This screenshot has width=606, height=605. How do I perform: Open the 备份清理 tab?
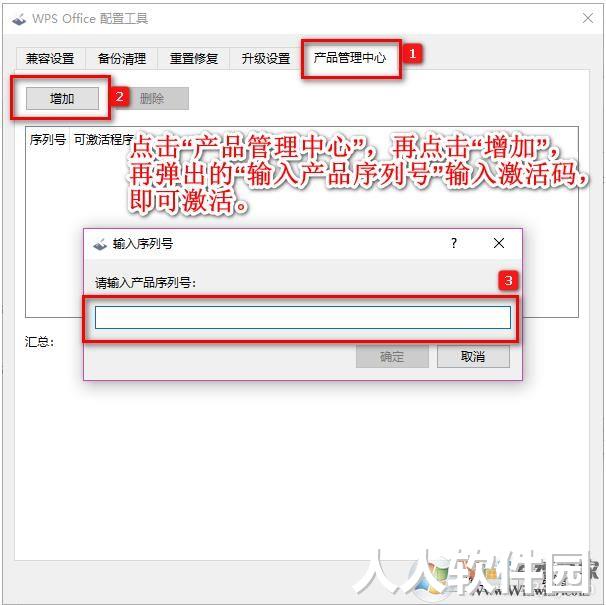point(122,58)
